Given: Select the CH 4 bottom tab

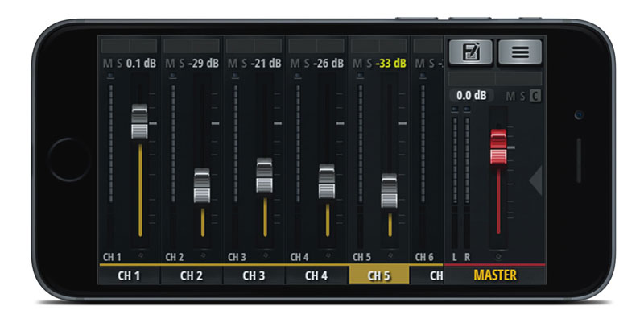Looking at the screenshot, I should (316, 275).
